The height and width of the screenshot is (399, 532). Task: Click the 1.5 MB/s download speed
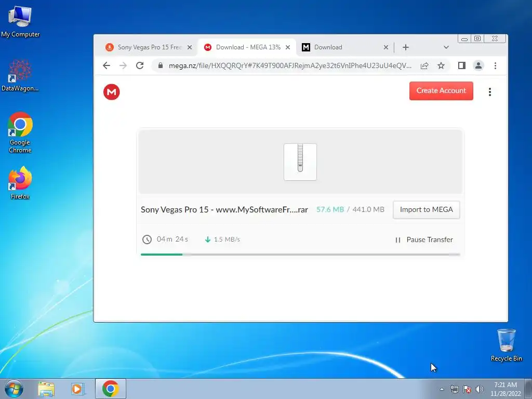[x=227, y=240]
